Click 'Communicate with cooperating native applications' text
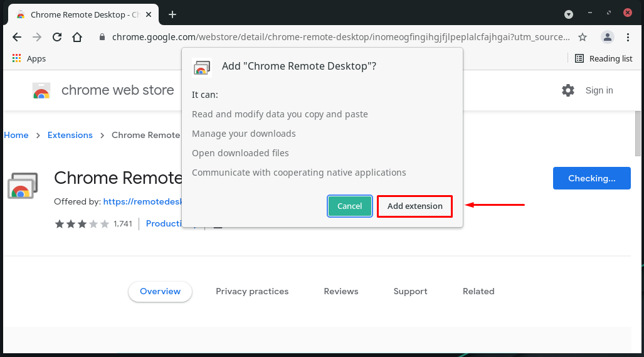The width and height of the screenshot is (644, 357). 299,173
